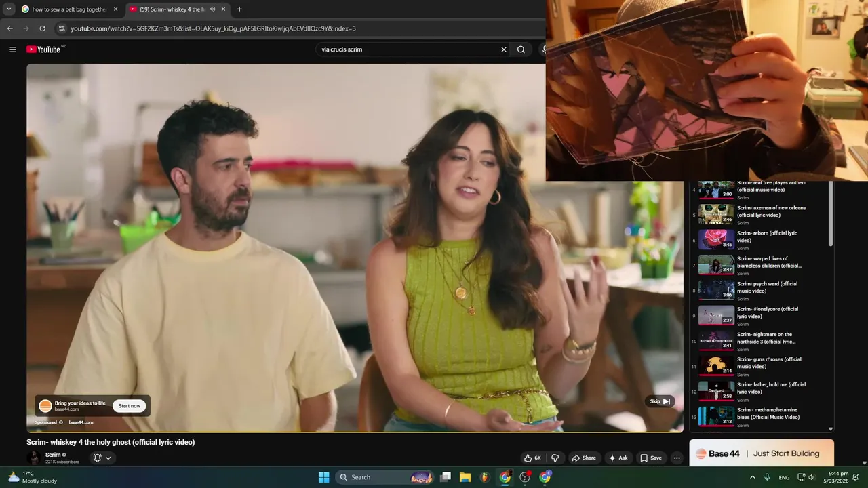Viewport: 868px width, 488px height.
Task: Close the Scrim whiskey 4 tab
Action: [x=223, y=9]
